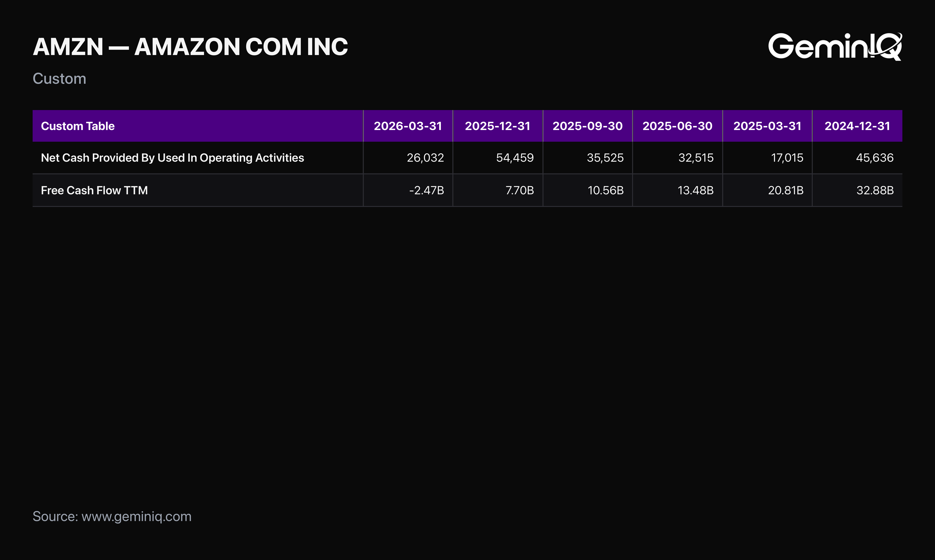
Task: Click the Custom subtitle text
Action: point(59,79)
